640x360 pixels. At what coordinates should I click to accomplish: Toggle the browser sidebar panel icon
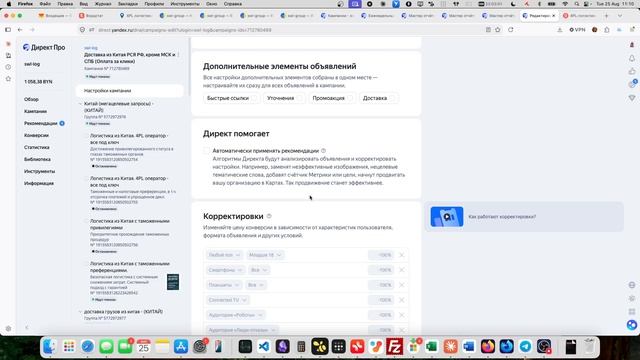8,30
